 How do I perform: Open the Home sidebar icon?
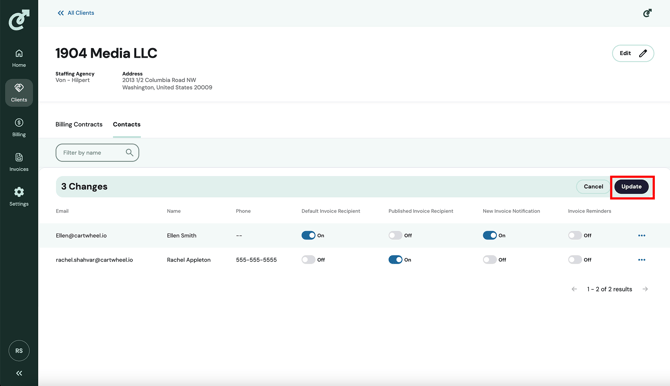coord(19,58)
